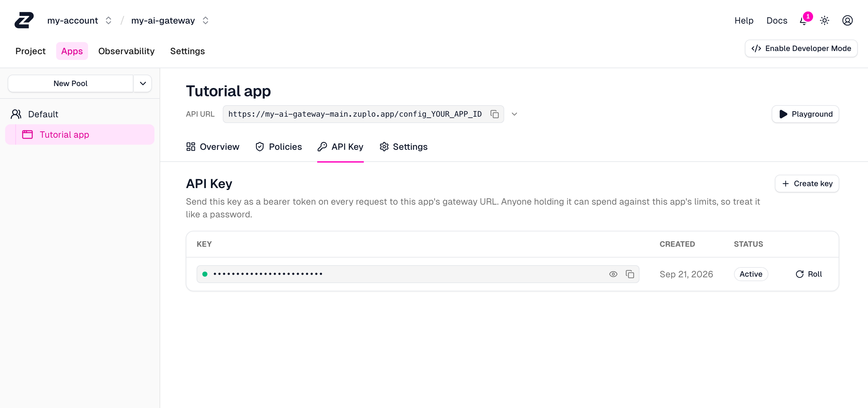Toggle the light/dark theme sun icon

(x=825, y=20)
